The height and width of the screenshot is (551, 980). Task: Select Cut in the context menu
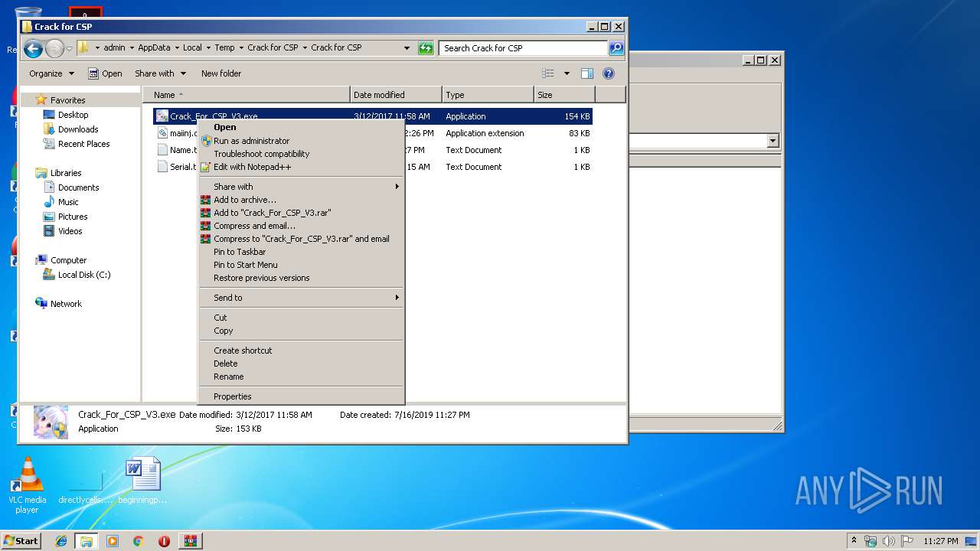pyautogui.click(x=300, y=318)
